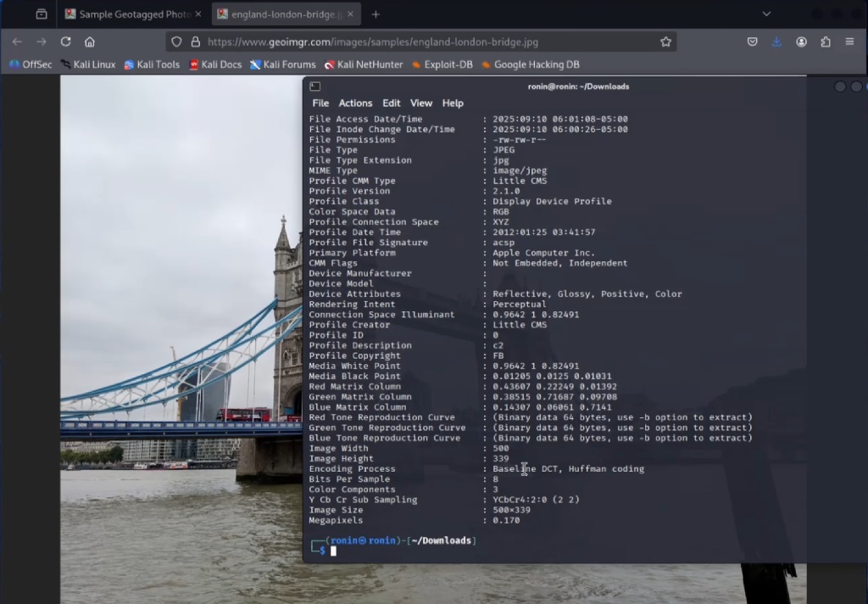Open the Extensions puzzle icon
The width and height of the screenshot is (868, 604).
[x=826, y=42]
